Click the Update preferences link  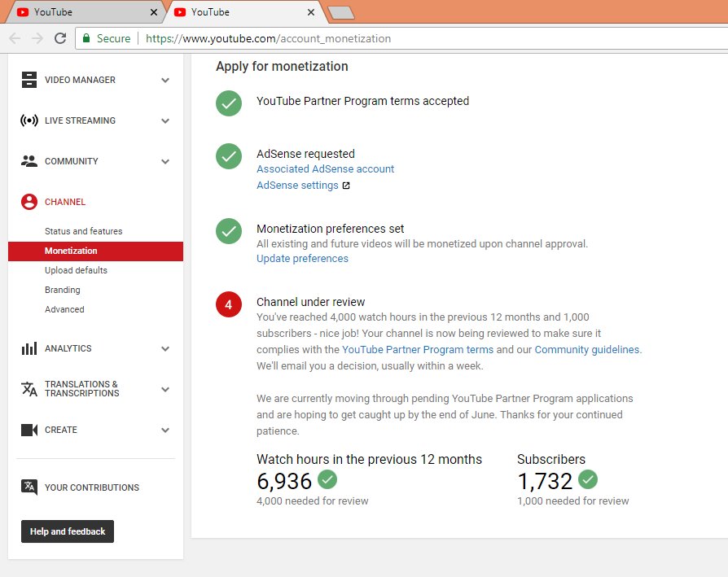(302, 258)
